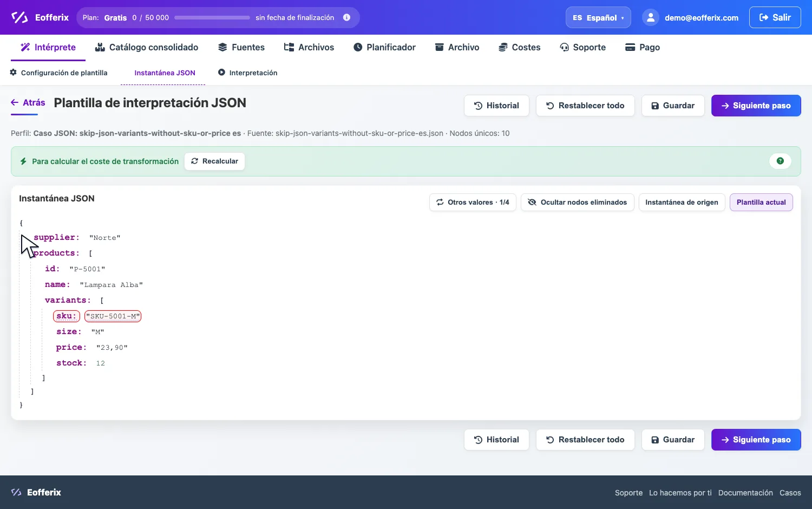Click the name key node
Image resolution: width=812 pixels, height=509 pixels.
[57, 284]
